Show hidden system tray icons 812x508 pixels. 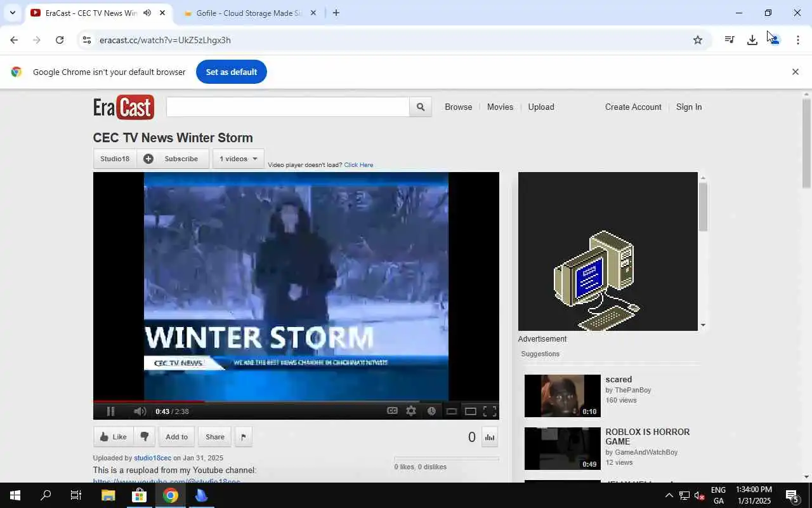tap(669, 496)
